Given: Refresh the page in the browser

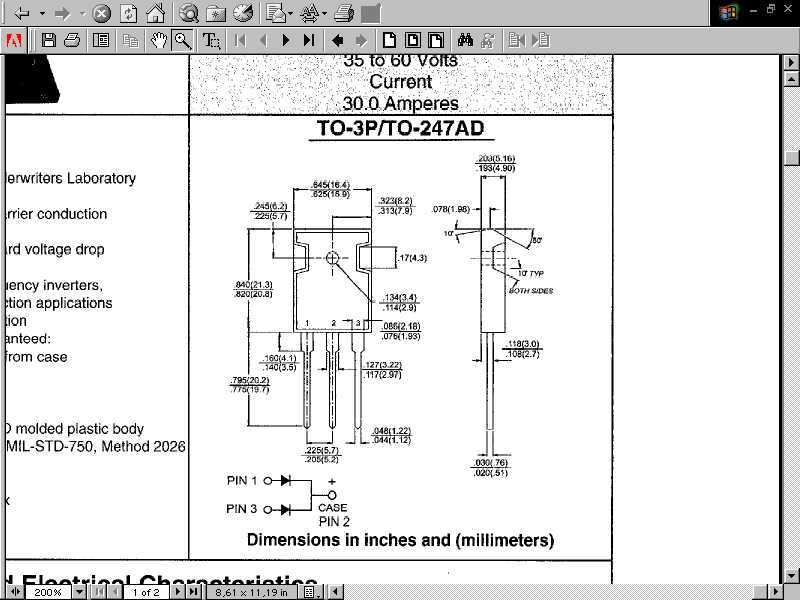Looking at the screenshot, I should (x=128, y=13).
